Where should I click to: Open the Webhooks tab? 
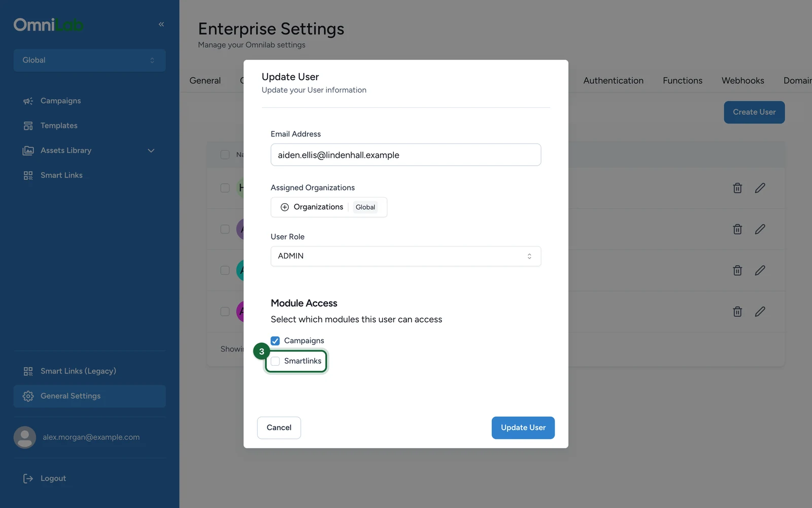pyautogui.click(x=742, y=80)
